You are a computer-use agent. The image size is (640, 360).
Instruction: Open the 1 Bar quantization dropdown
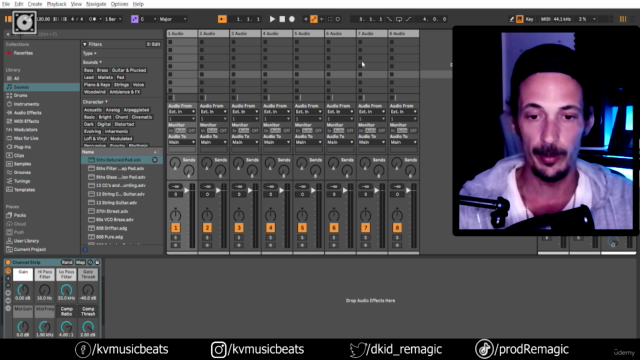pos(113,19)
